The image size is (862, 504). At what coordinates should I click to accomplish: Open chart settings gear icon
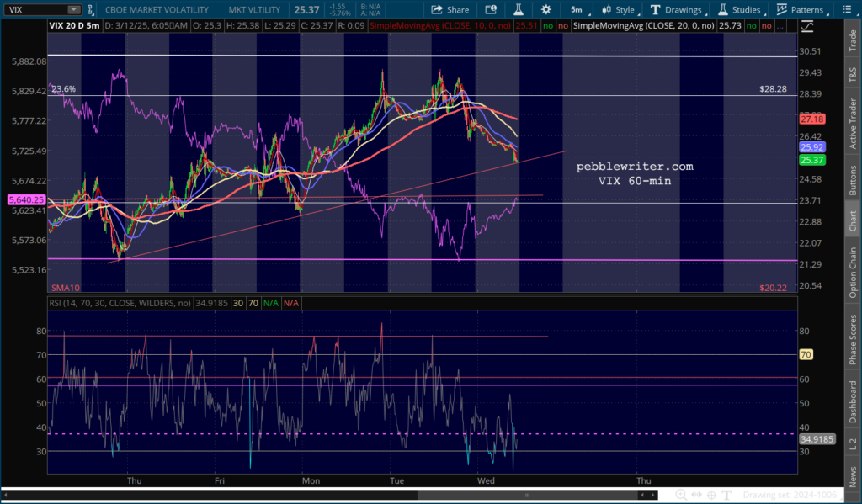click(x=546, y=9)
